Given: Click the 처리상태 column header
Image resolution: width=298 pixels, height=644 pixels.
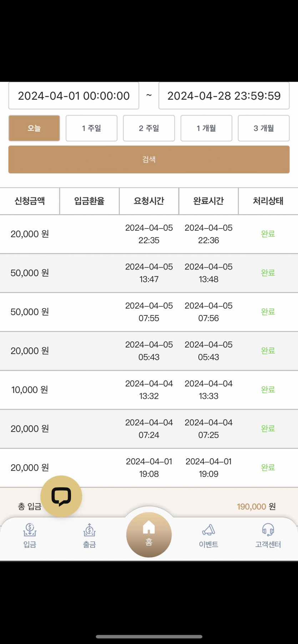Looking at the screenshot, I should (x=268, y=201).
